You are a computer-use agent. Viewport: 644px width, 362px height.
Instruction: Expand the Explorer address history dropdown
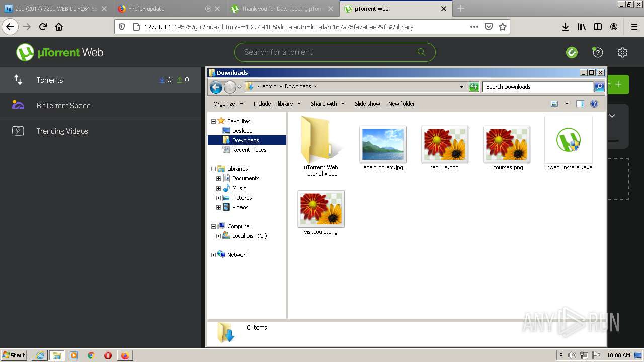click(x=461, y=87)
